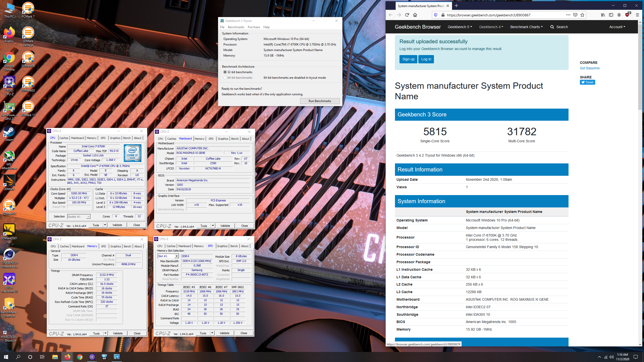644x362 pixels.
Task: Click the Firefox page vertical scrollbar
Action: point(640,67)
